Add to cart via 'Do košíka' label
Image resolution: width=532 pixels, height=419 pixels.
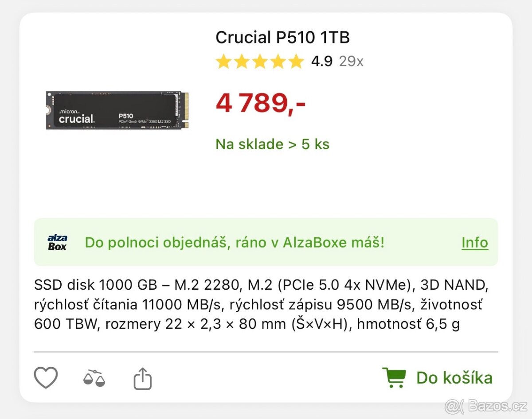[x=454, y=378]
